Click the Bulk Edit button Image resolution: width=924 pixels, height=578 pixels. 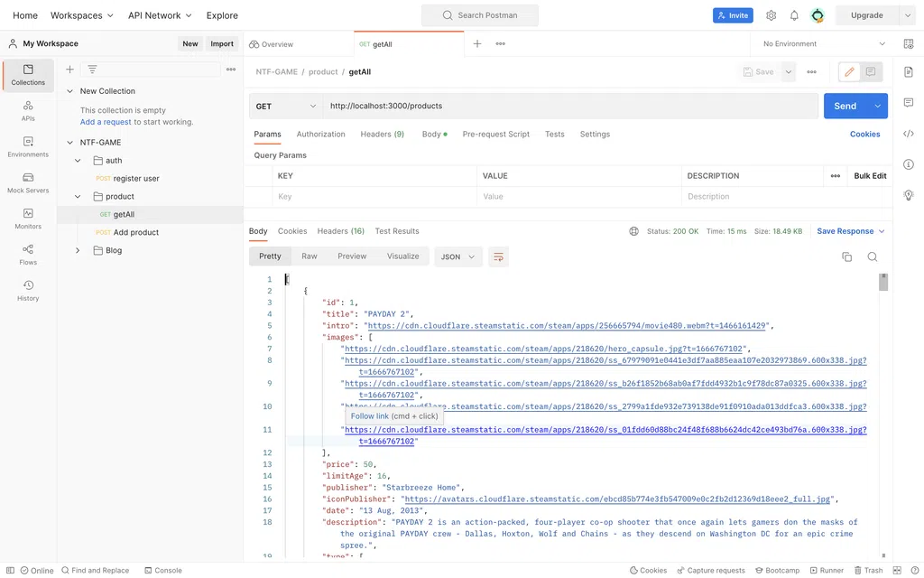[871, 176]
